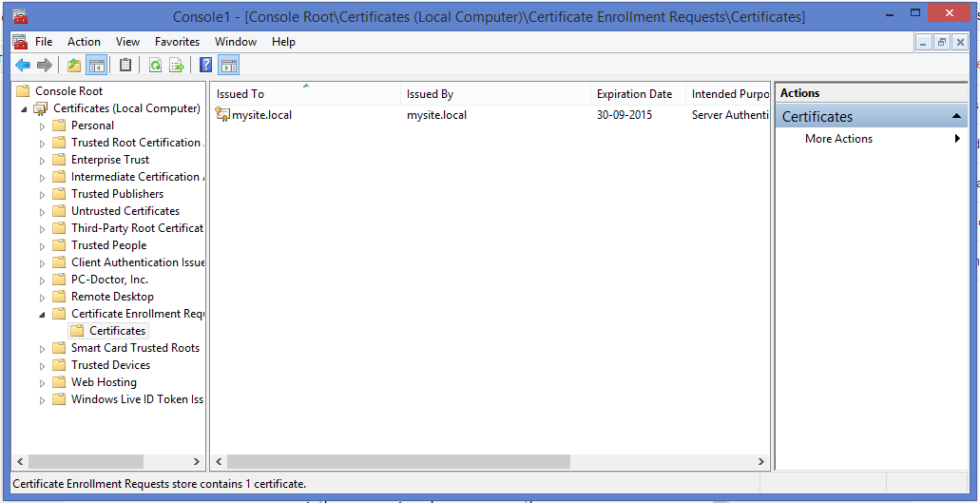Click the mysite.local Issued By cell

click(436, 115)
